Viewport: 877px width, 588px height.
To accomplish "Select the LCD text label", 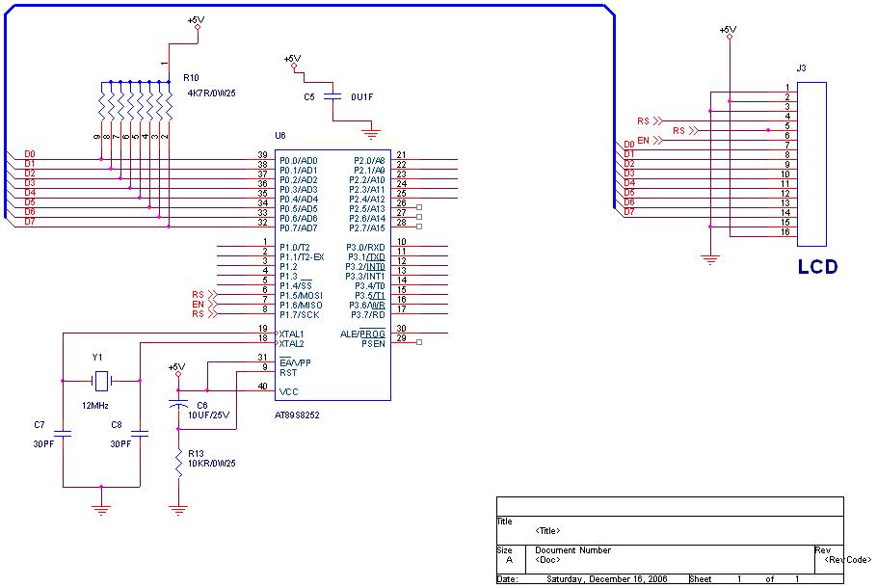I will point(817,267).
